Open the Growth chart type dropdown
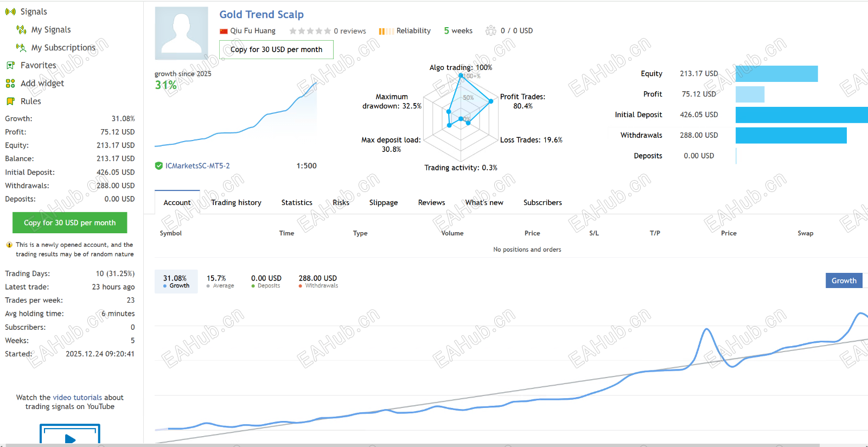 844,280
